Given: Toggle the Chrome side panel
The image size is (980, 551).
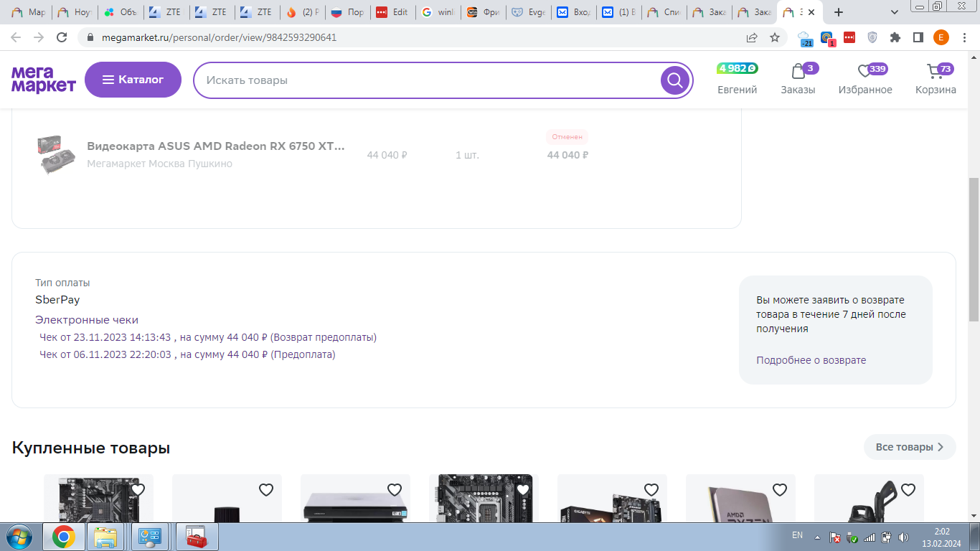Looking at the screenshot, I should pyautogui.click(x=918, y=37).
